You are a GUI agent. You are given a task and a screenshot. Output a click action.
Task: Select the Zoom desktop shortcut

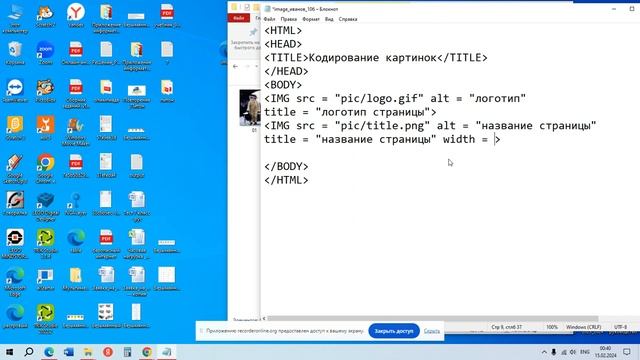click(x=45, y=53)
